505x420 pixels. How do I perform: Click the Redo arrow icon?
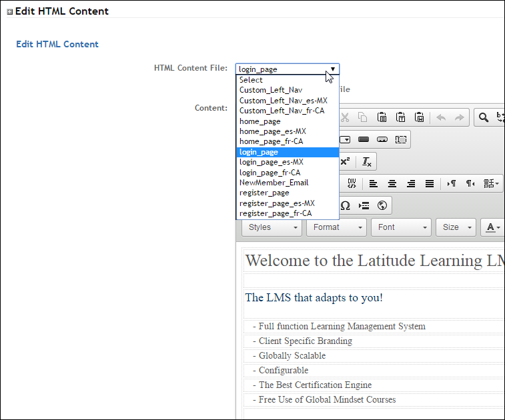[459, 117]
